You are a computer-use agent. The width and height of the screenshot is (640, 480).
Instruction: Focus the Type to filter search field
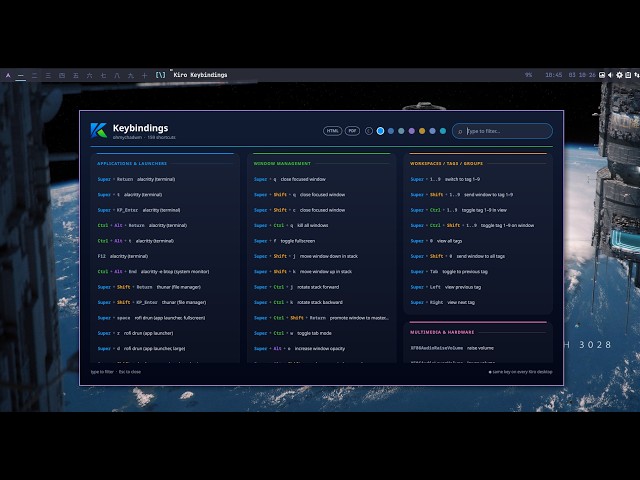pyautogui.click(x=502, y=131)
